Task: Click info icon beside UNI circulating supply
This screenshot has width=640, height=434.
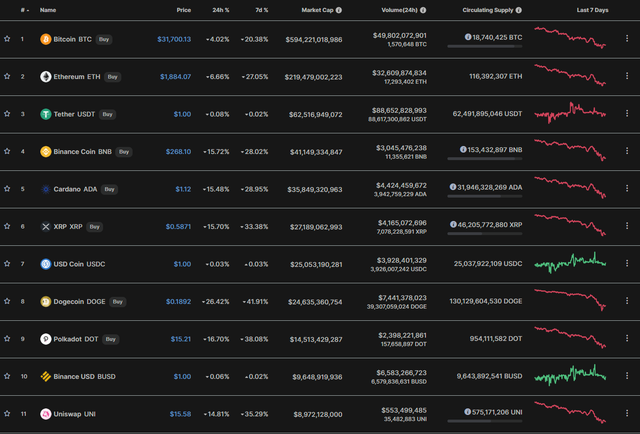Action: (x=467, y=412)
